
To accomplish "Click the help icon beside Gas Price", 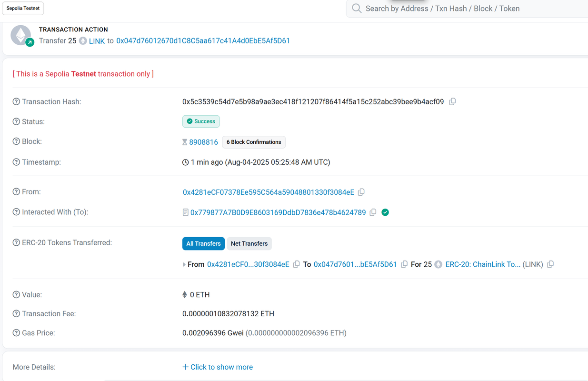I will (16, 333).
